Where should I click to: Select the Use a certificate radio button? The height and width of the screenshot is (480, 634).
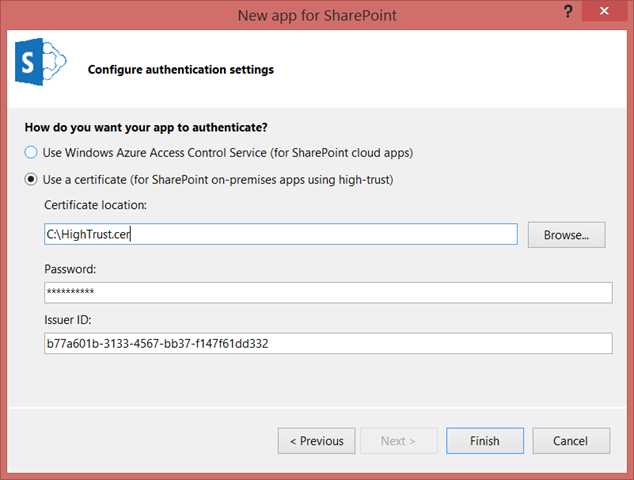tap(31, 179)
